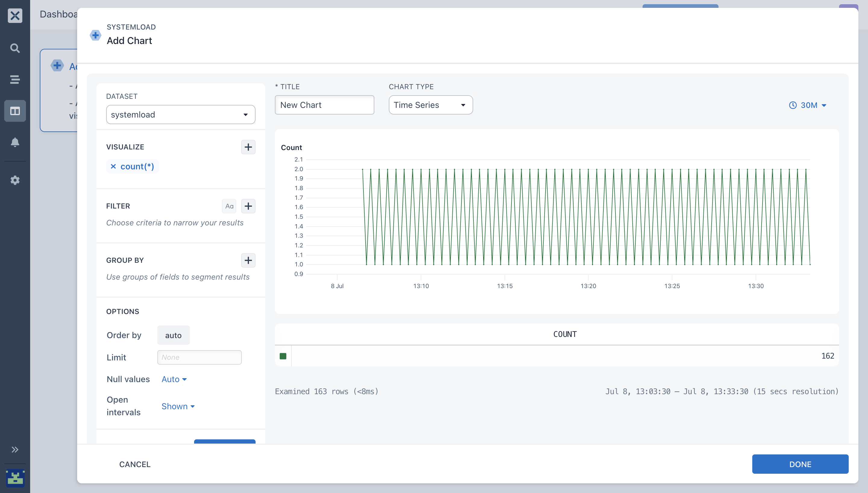The image size is (868, 493).
Task: Open the Null values Auto dropdown
Action: 174,379
